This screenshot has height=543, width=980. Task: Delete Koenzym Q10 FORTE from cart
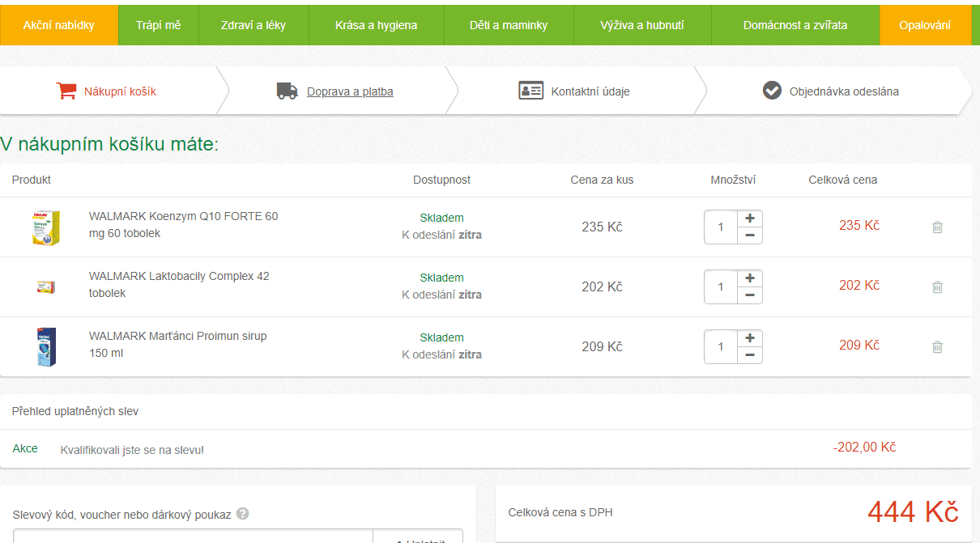pyautogui.click(x=937, y=227)
